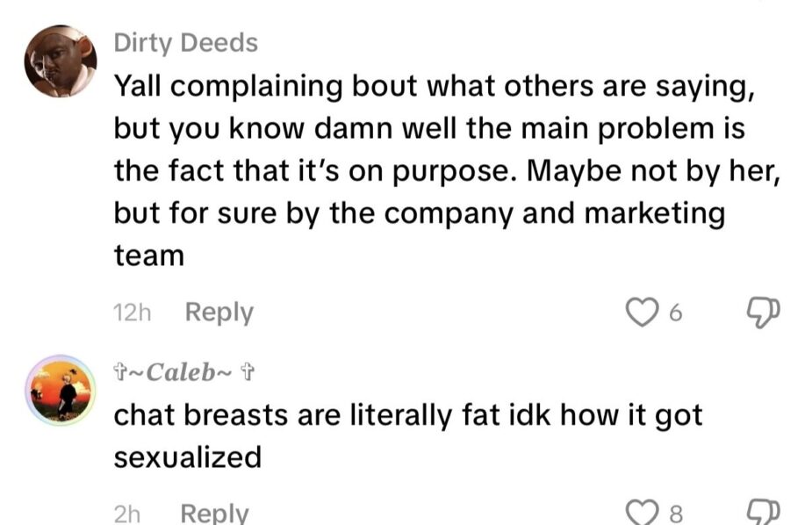Tap the cross symbol after Caleb's name

point(248,371)
